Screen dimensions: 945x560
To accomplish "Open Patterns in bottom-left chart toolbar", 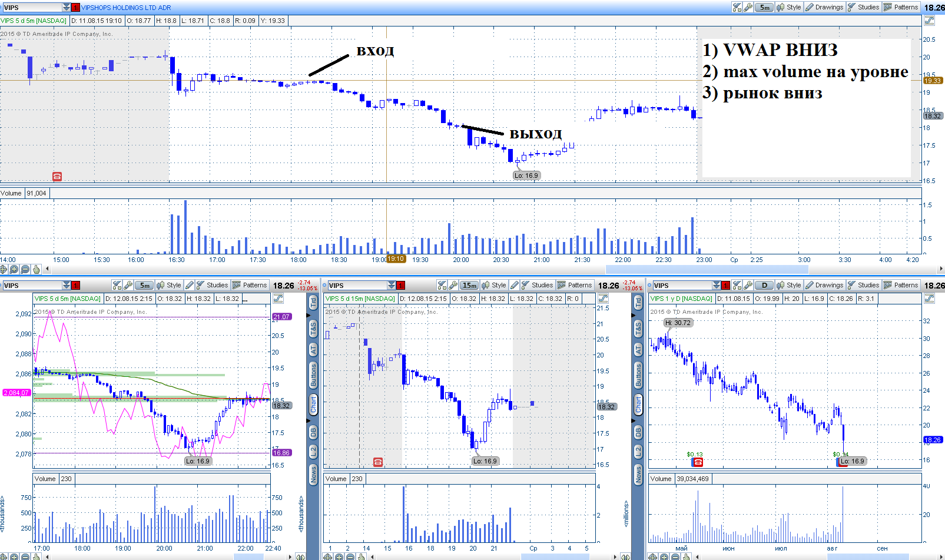I will tap(250, 285).
